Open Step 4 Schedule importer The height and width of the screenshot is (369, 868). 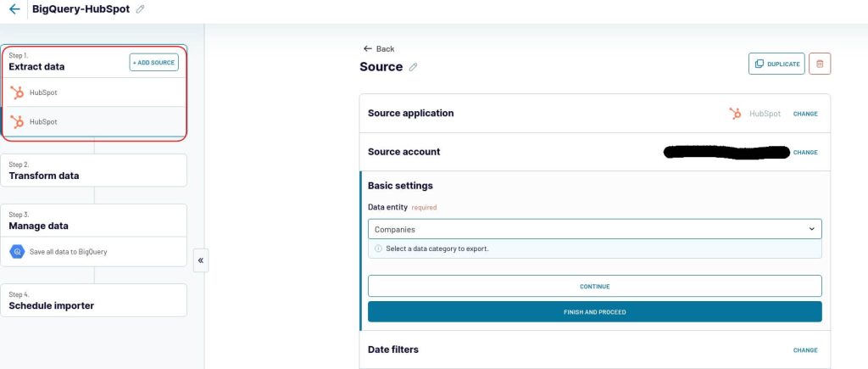[x=93, y=300]
